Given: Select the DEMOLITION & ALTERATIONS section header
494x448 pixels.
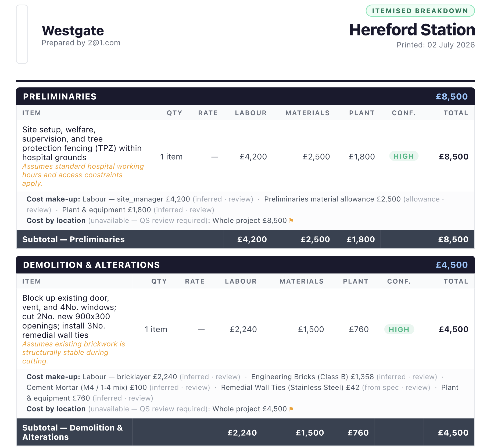Looking at the screenshot, I should (x=245, y=265).
